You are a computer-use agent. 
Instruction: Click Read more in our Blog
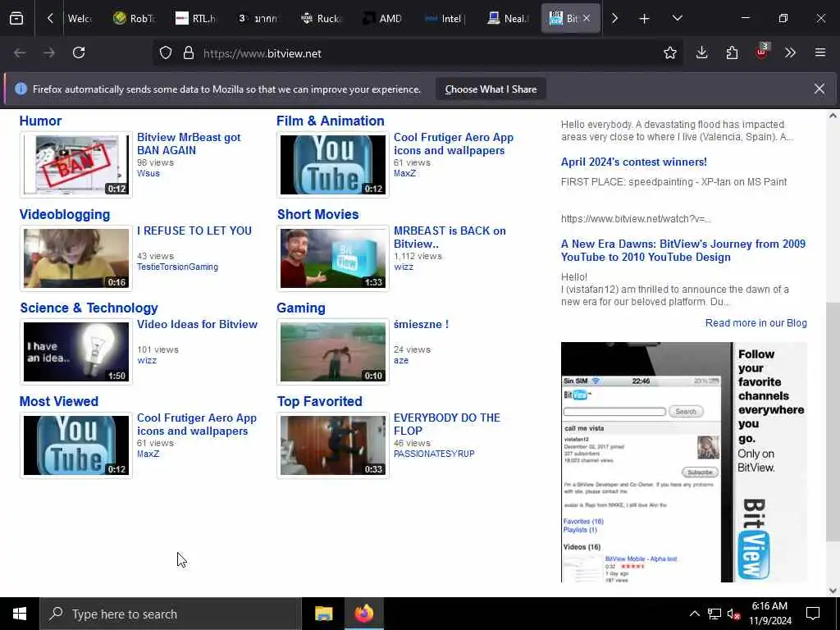(756, 323)
